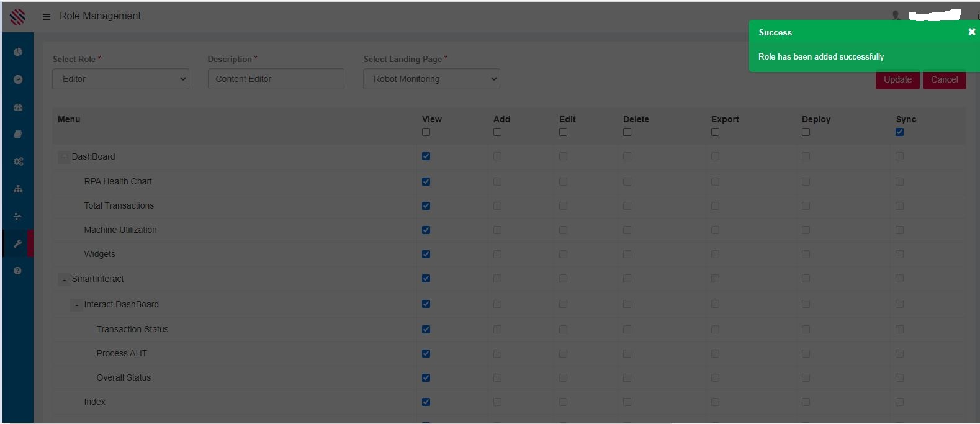Open the gears icon in sidebar

18,161
